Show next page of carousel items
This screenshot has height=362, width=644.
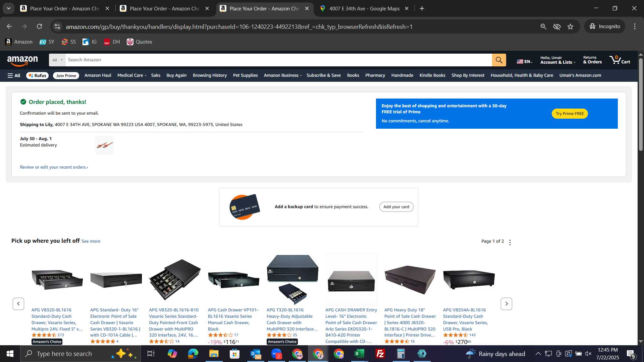click(x=506, y=304)
